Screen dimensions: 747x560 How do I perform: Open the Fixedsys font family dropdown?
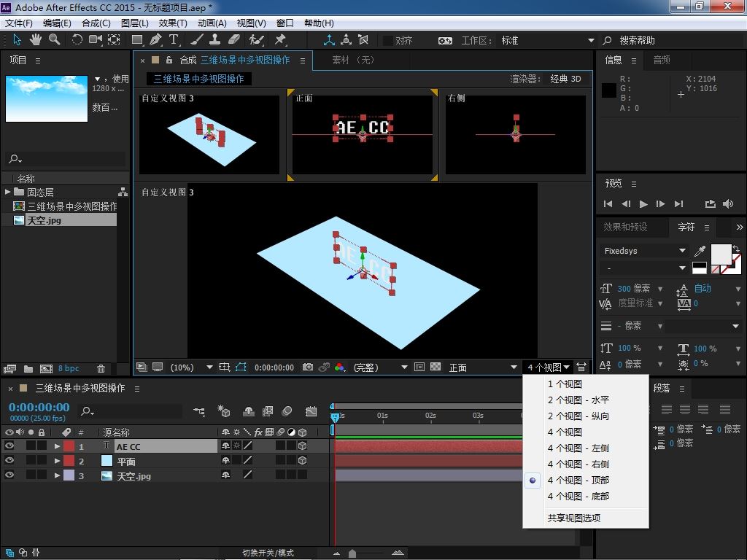pyautogui.click(x=644, y=251)
